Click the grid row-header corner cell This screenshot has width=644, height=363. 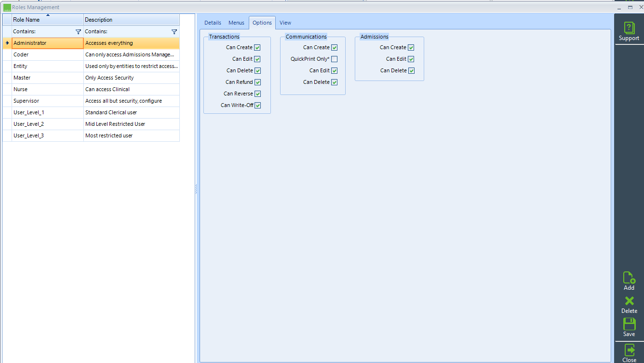(7, 20)
